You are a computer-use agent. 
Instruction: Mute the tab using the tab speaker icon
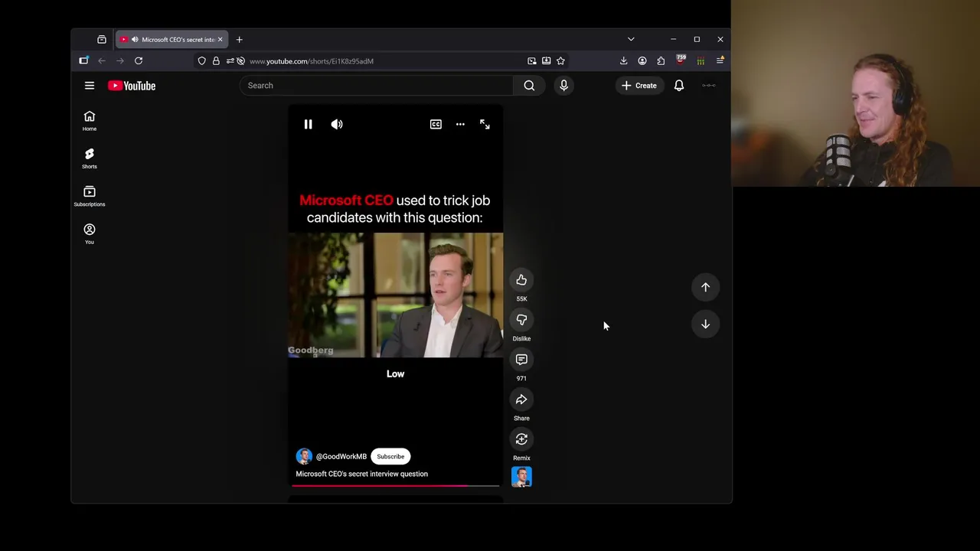pos(135,39)
